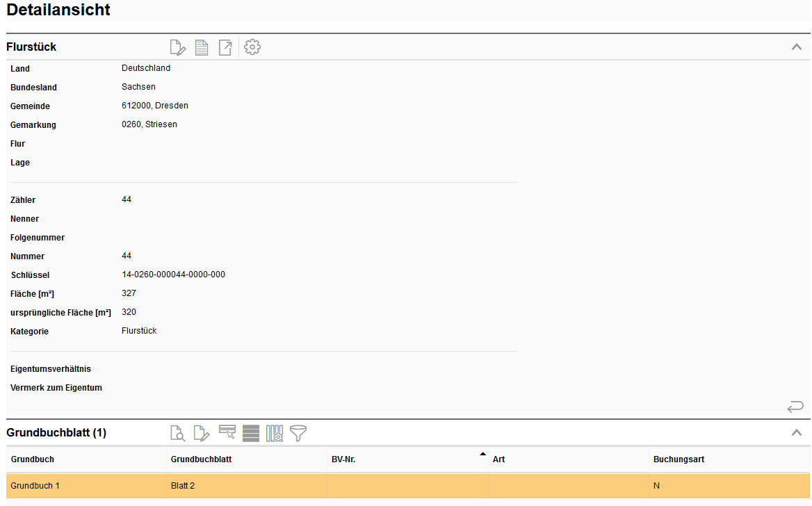Click the edit icon in Grundbuchblatt toolbar
This screenshot has width=812, height=506.
click(x=202, y=433)
